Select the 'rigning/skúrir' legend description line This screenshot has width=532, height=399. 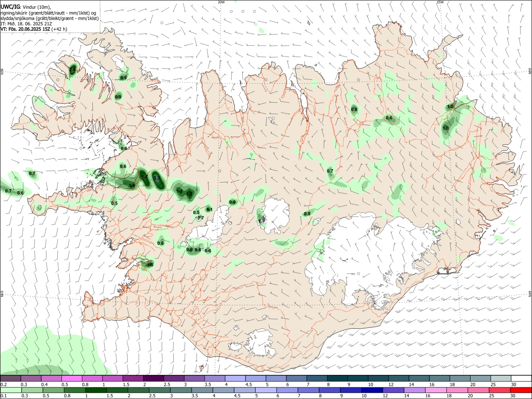pos(49,13)
